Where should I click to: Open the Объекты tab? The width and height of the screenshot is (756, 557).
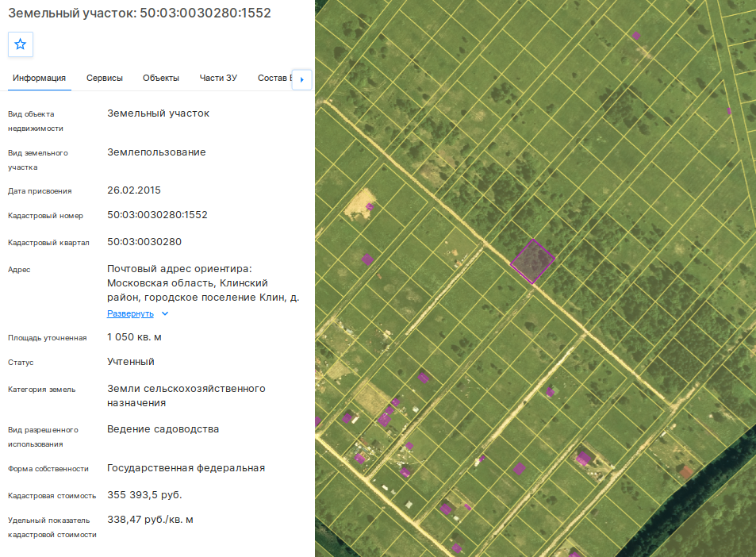(x=161, y=78)
